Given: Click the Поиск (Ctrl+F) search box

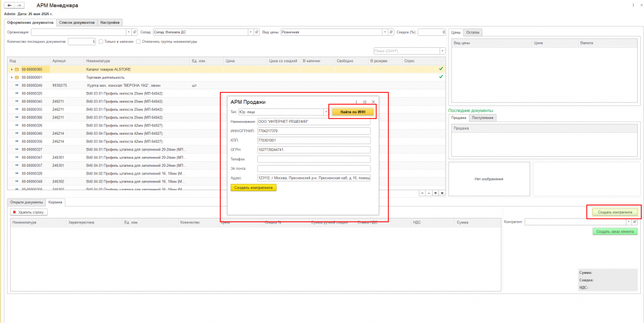Looking at the screenshot, I should click(406, 51).
